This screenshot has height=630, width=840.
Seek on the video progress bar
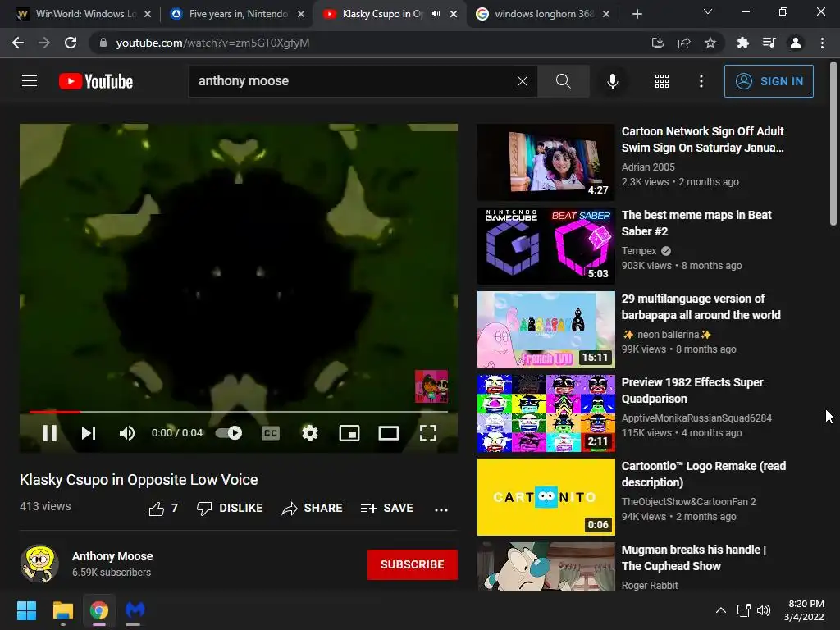pyautogui.click(x=239, y=412)
